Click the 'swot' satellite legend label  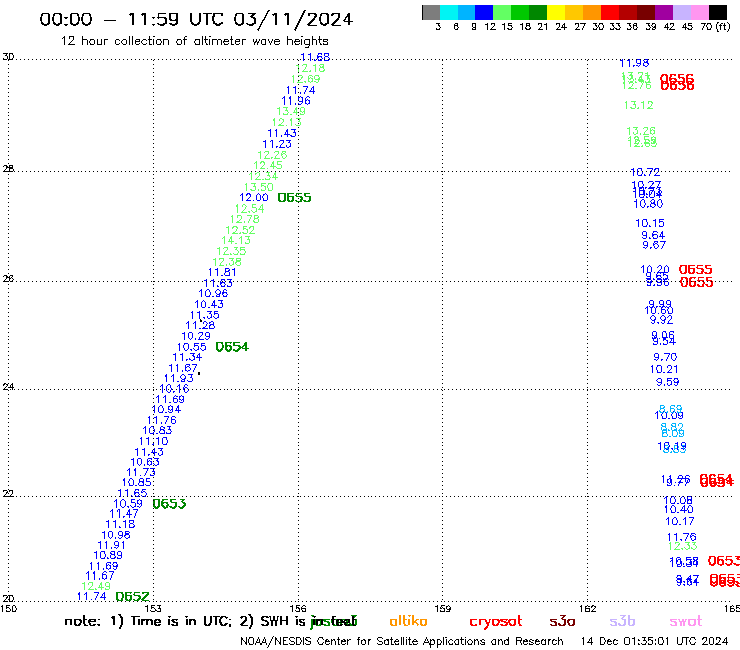(686, 622)
